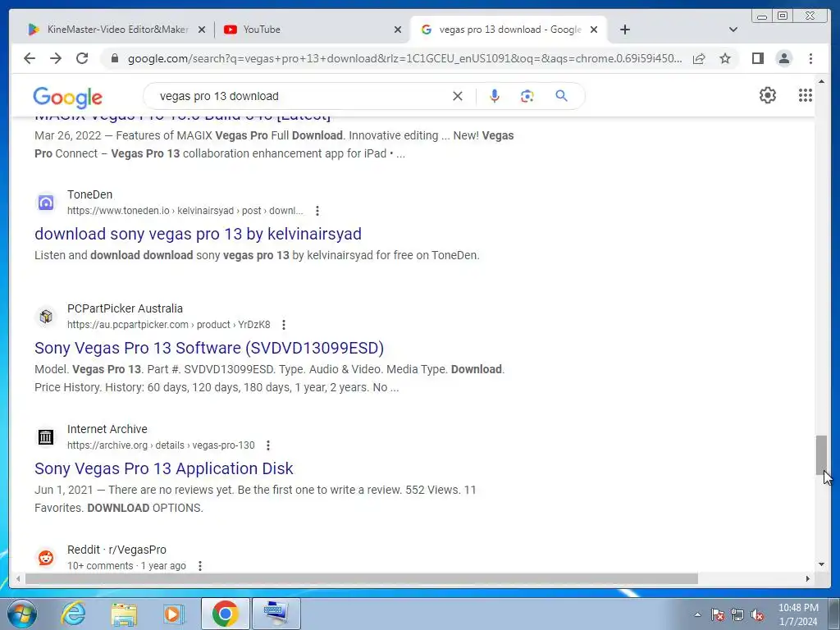Click the horizontal scrollbar right arrow
Viewport: 840px width, 630px height.
click(x=808, y=578)
